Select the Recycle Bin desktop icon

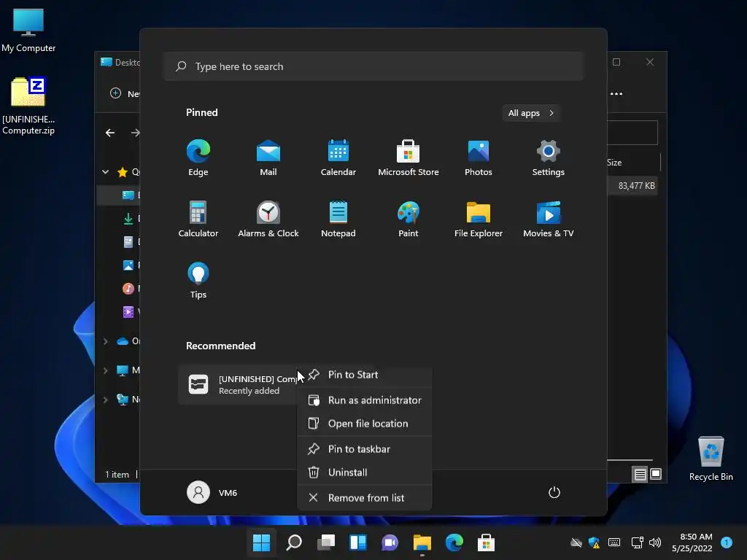click(711, 459)
